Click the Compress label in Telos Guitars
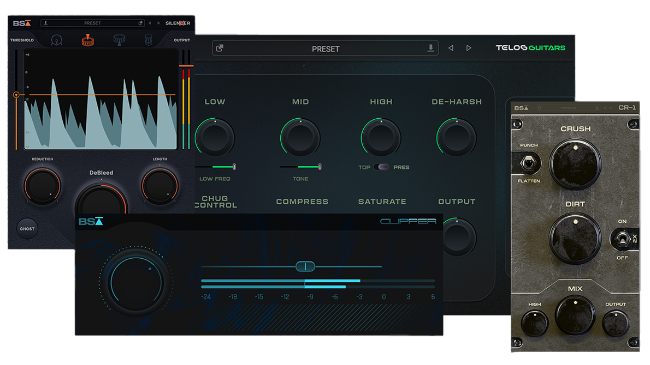Image resolution: width=650 pixels, height=365 pixels. (302, 202)
